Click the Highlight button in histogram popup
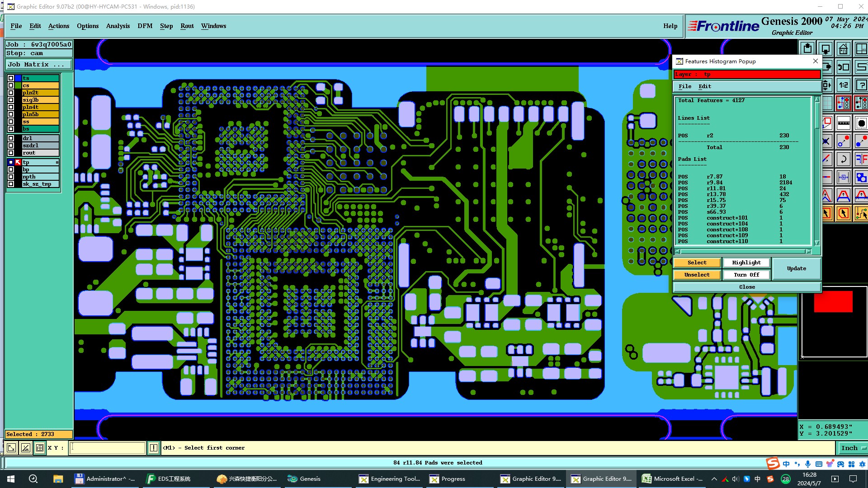Screen dimensions: 868x488 pyautogui.click(x=746, y=263)
